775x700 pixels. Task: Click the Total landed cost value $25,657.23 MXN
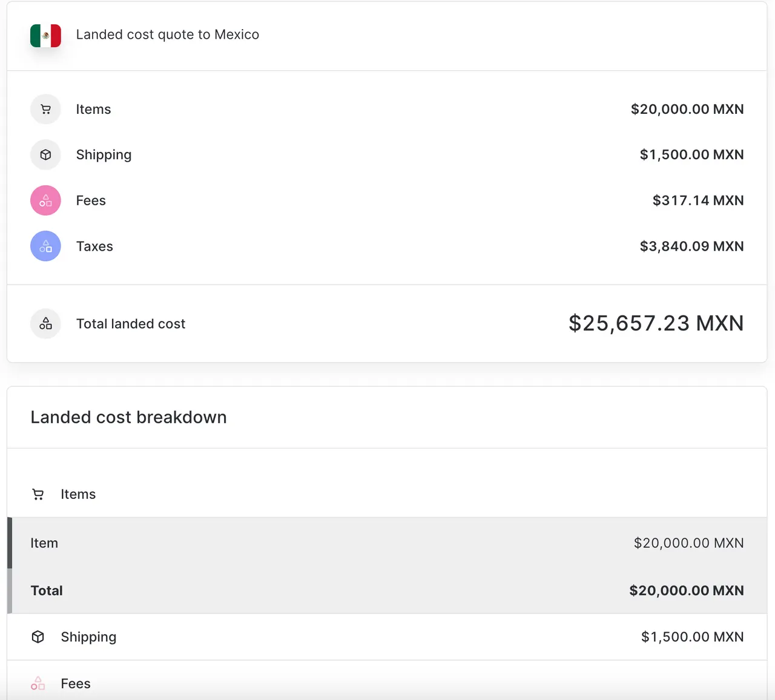point(656,323)
